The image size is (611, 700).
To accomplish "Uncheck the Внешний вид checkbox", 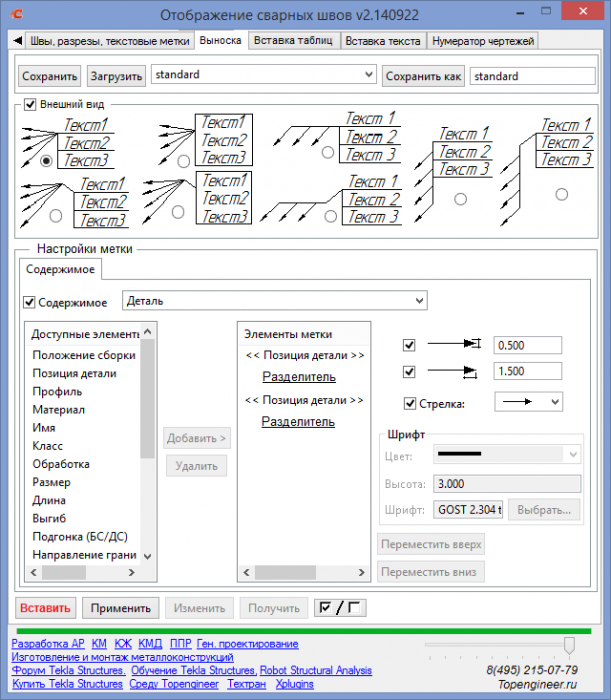I will [x=30, y=104].
